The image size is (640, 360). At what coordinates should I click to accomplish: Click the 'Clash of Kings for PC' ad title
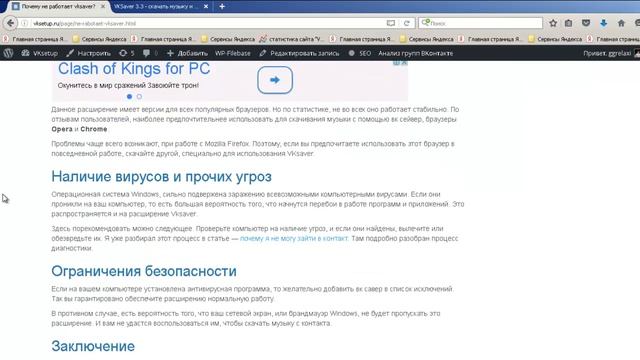click(134, 69)
